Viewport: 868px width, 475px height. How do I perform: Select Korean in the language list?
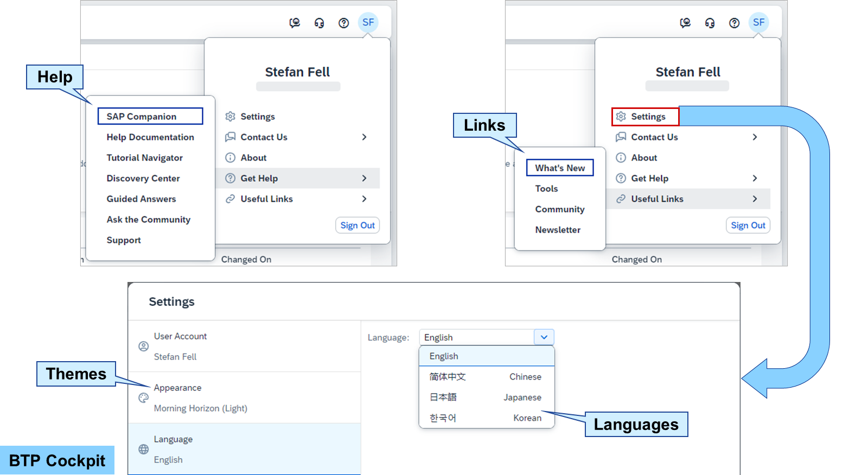pyautogui.click(x=487, y=418)
